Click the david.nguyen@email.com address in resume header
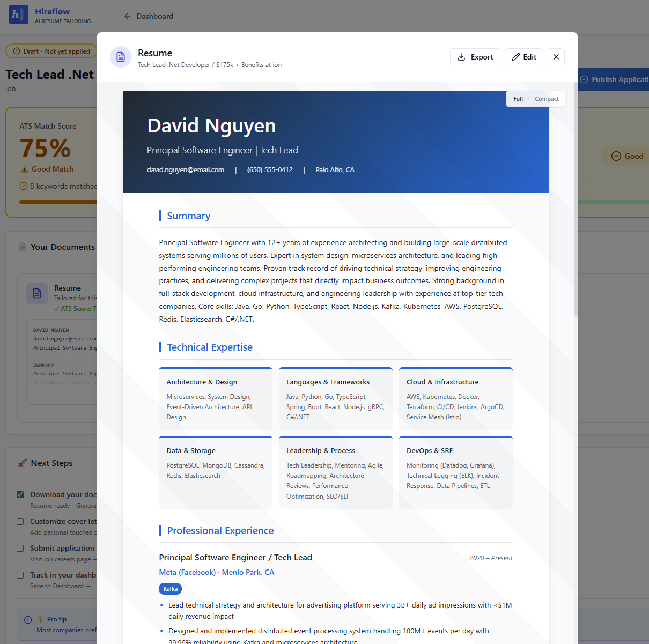This screenshot has width=649, height=644. tap(186, 169)
